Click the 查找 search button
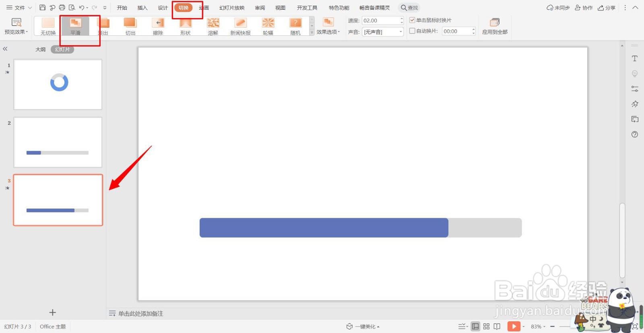644x333 pixels. pos(409,8)
